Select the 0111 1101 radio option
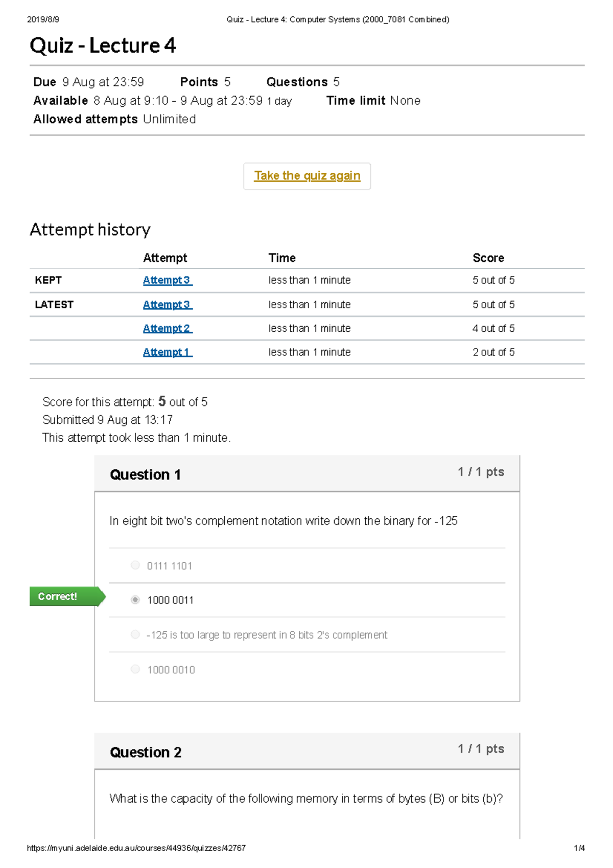The image size is (613, 868). [135, 565]
